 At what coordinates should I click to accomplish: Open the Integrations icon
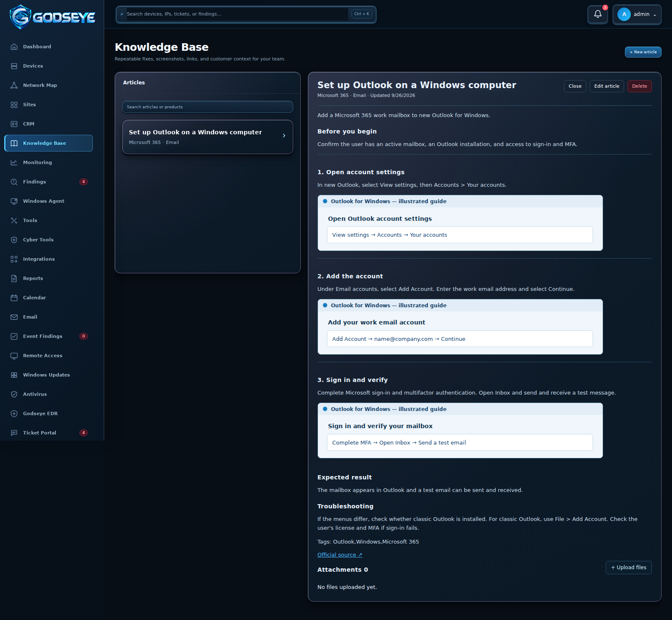[14, 259]
